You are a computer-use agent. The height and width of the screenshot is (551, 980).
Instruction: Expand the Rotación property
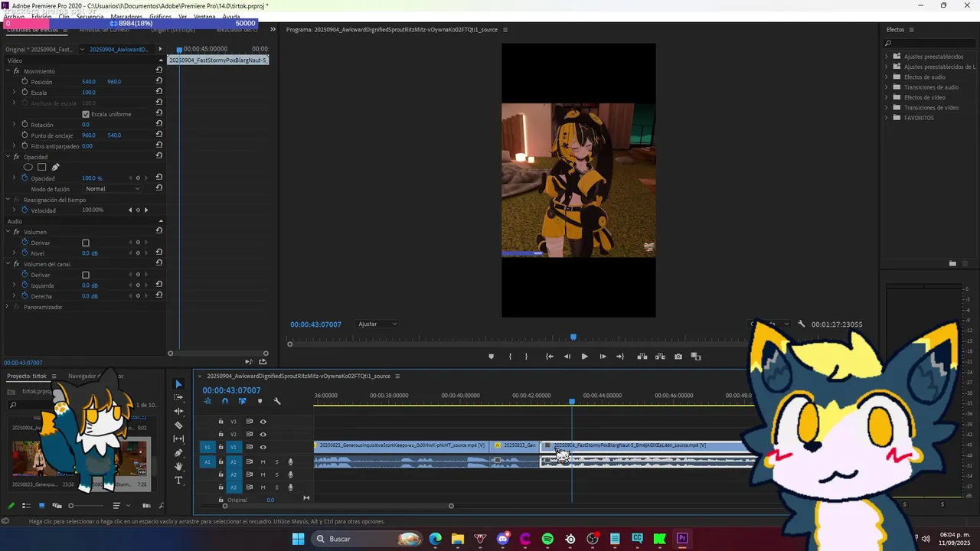[x=14, y=124]
